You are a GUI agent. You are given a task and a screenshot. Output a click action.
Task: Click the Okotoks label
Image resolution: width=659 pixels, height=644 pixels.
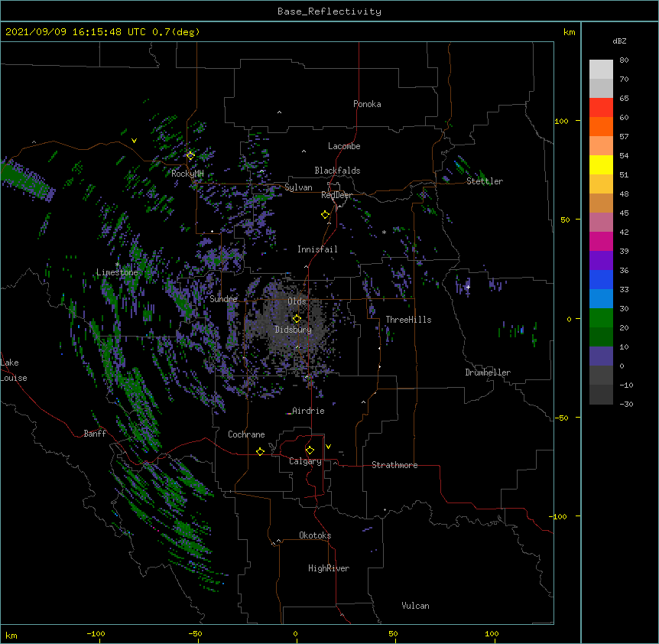315,535
